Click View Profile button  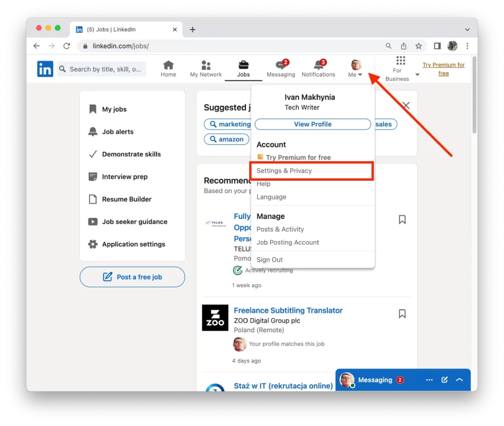tap(313, 124)
